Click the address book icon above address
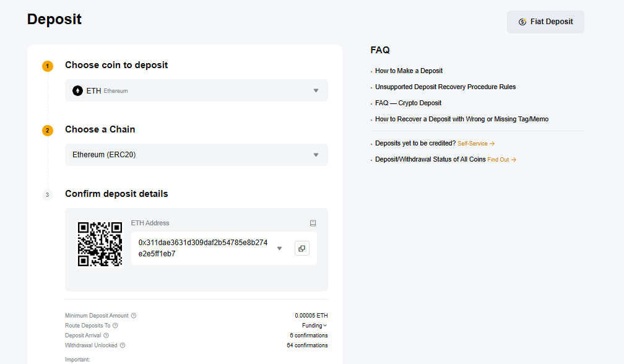This screenshot has height=364, width=624. (313, 223)
